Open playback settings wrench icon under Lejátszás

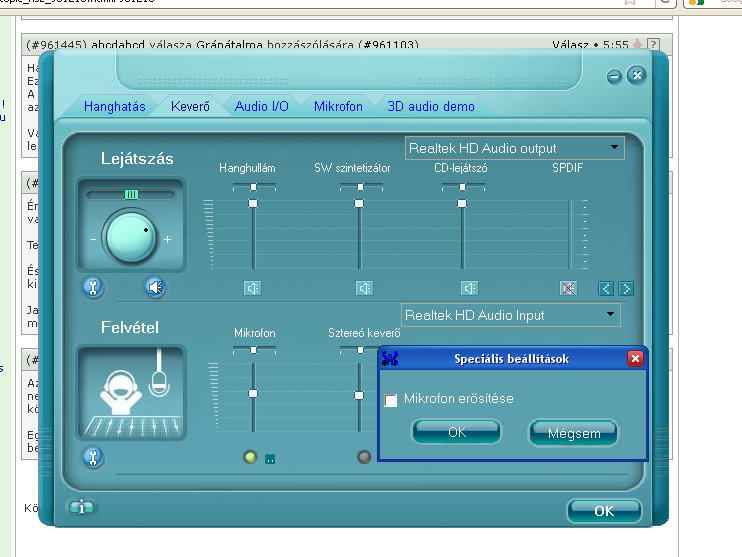(x=93, y=287)
